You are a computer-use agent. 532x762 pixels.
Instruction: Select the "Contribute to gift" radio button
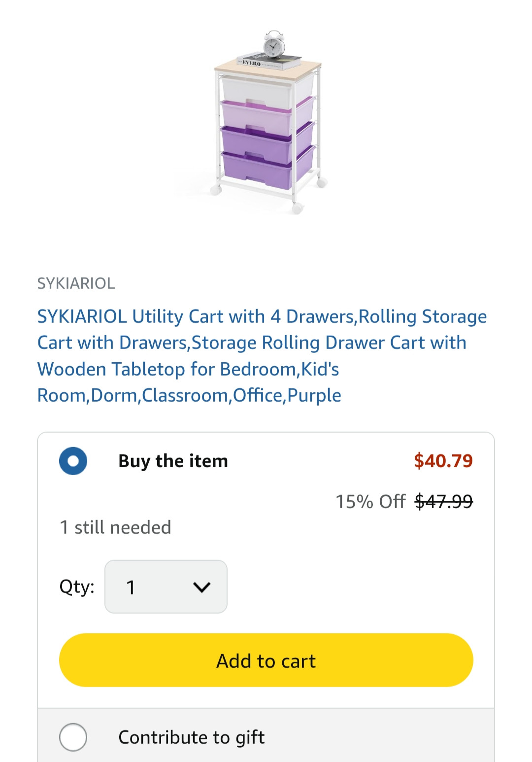[x=73, y=737]
